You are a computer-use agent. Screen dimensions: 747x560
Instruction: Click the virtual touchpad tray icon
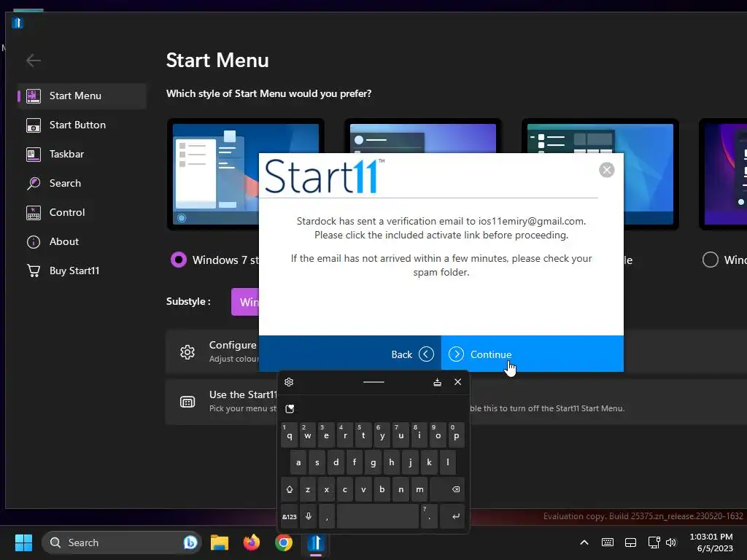tap(630, 542)
